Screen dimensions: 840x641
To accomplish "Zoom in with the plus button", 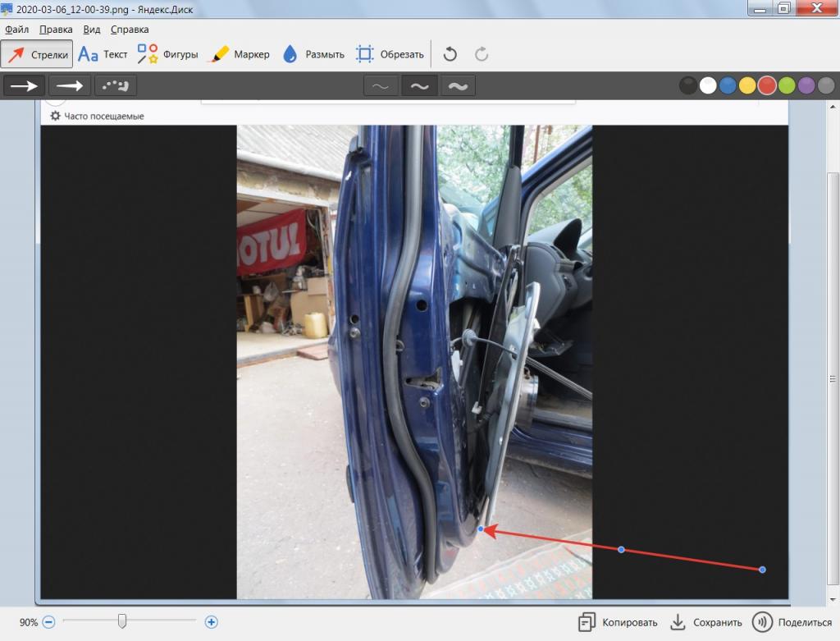I will tap(211, 622).
